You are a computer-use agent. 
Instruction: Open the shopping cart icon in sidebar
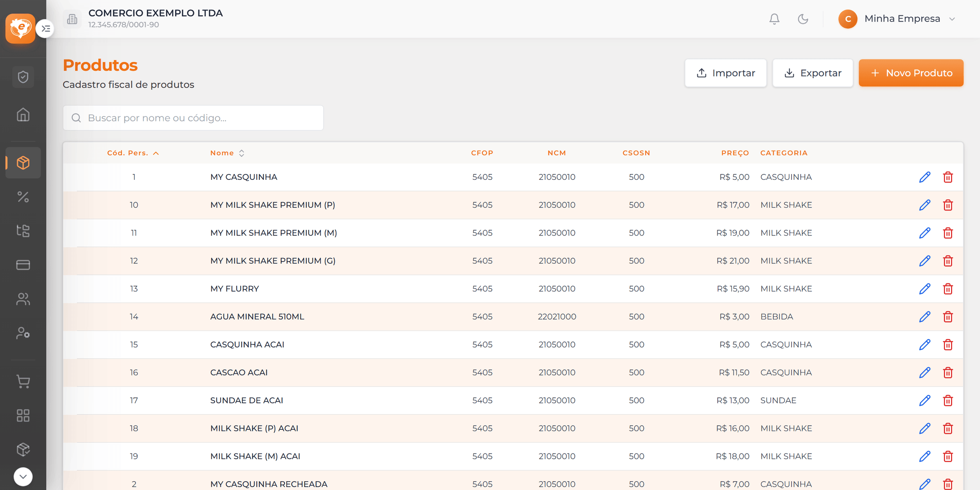pyautogui.click(x=23, y=381)
